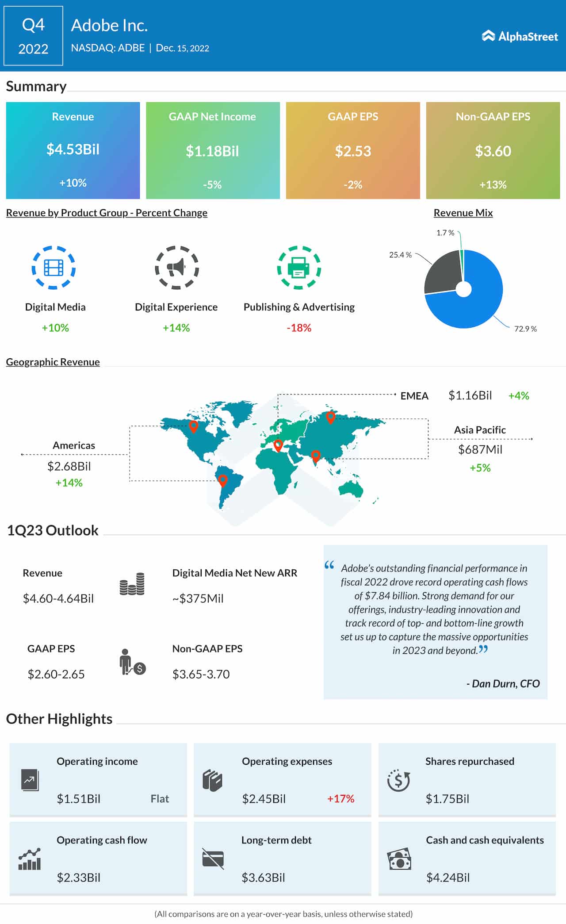Click the '$3.60' Non-GAAP EPS value
Image resolution: width=566 pixels, height=924 pixels.
tap(493, 151)
